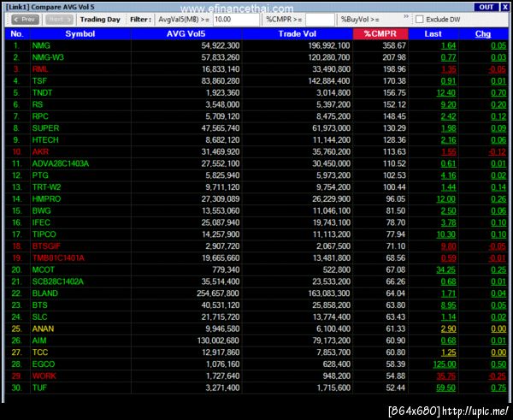The width and height of the screenshot is (513, 420).
Task: Sort by Last column header
Action: coord(433,34)
